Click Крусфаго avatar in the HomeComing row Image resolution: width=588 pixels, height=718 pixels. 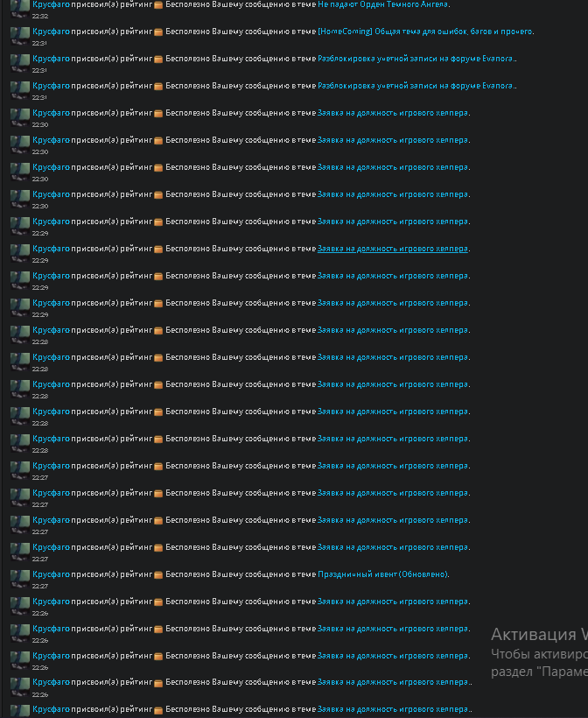(x=19, y=36)
